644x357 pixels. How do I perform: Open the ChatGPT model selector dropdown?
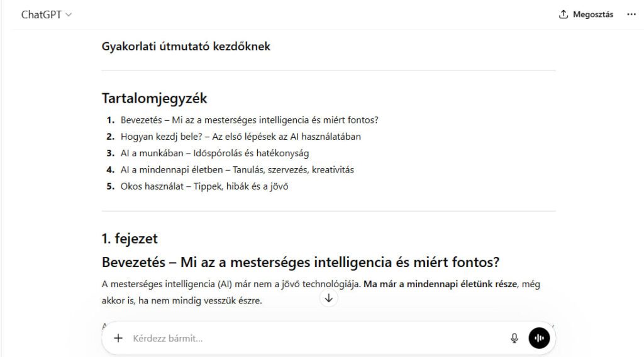click(x=47, y=14)
